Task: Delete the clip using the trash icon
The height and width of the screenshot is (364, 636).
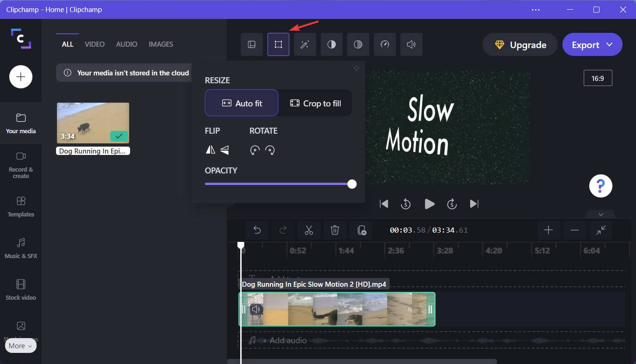Action: tap(335, 230)
